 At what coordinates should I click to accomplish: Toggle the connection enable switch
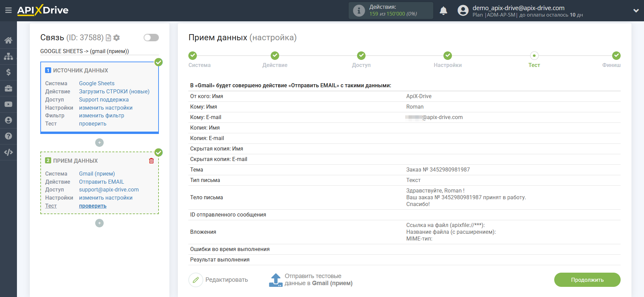(151, 38)
